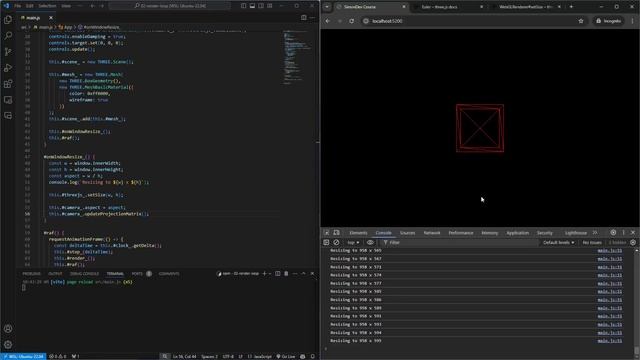The width and height of the screenshot is (640, 360).
Task: Open the top JavaScript context dropdown
Action: click(x=353, y=242)
